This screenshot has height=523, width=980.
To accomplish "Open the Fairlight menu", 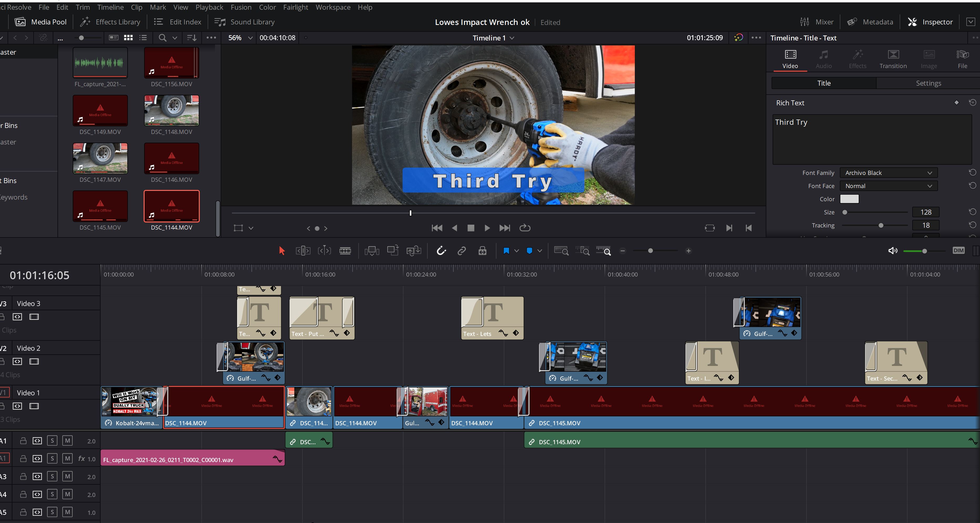I will click(296, 7).
